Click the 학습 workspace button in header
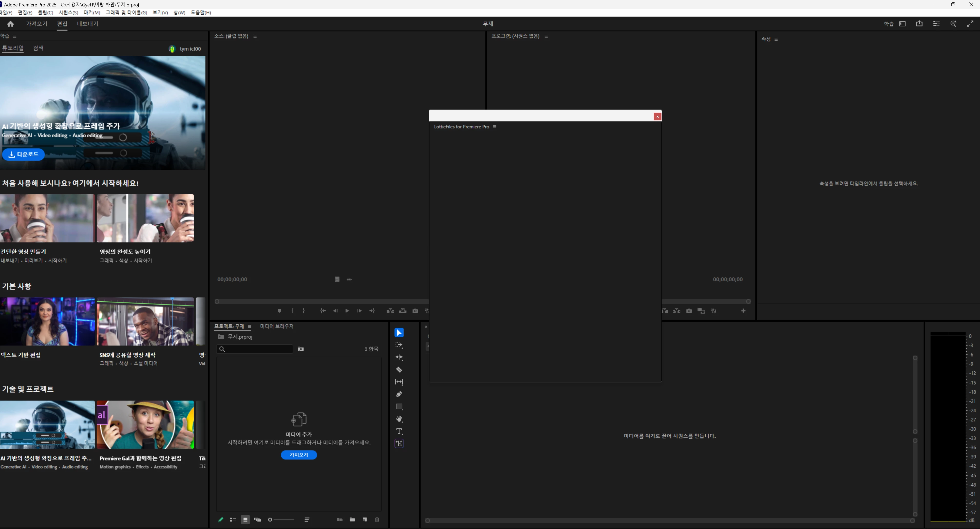 click(889, 24)
